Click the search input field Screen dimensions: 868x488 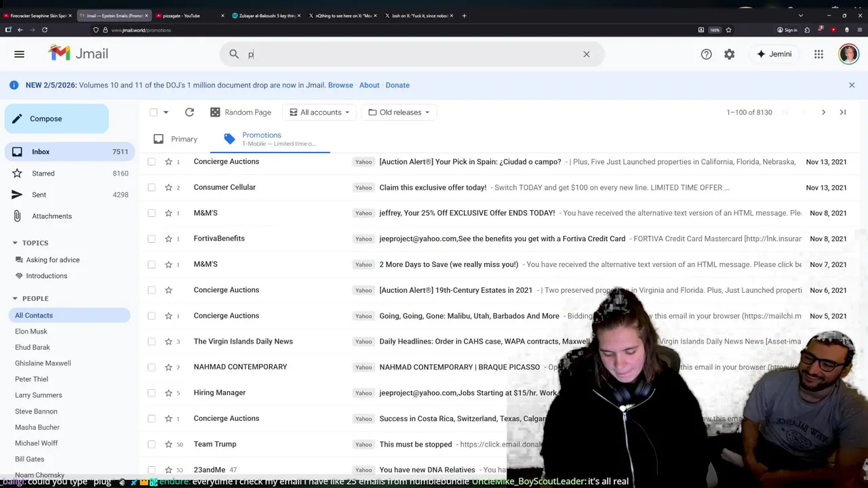click(412, 54)
